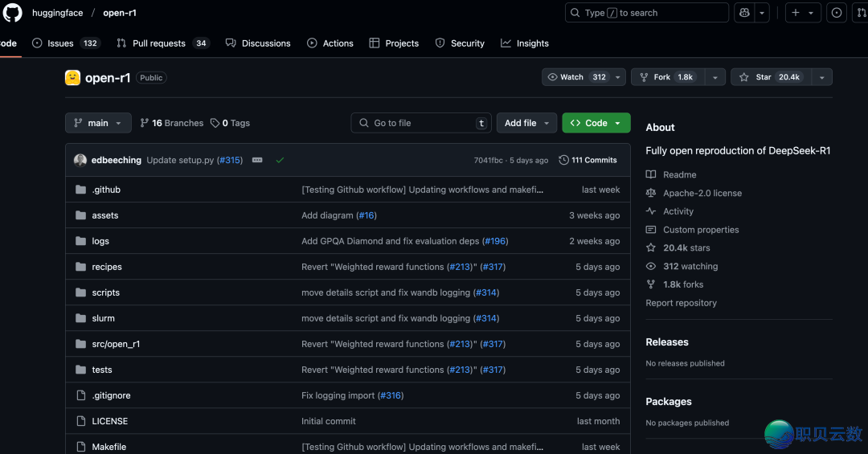
Task: Click the file icon beside LICENSE
Action: coord(81,421)
